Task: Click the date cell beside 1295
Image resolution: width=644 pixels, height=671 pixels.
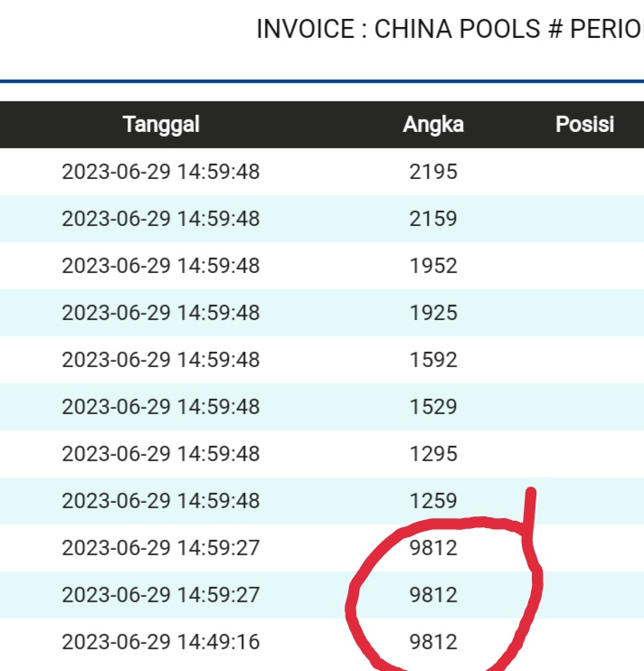Action: 161,454
